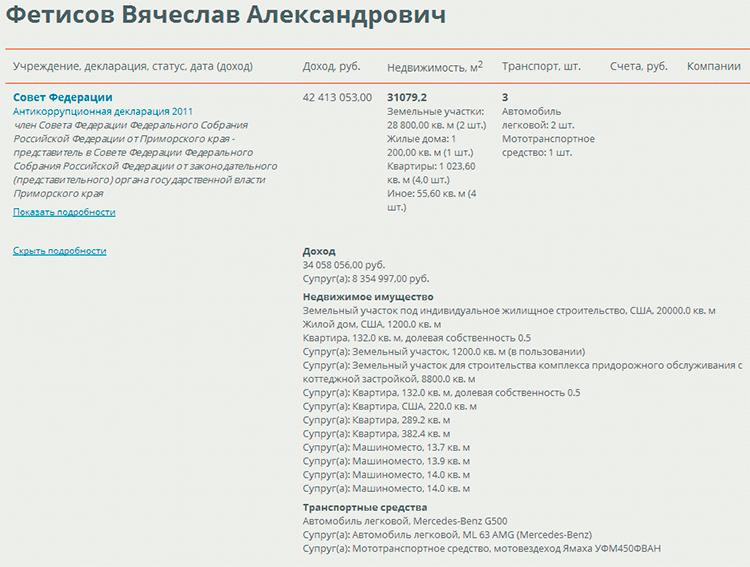
Task: Click the Скрыть подробности link
Action: point(59,251)
